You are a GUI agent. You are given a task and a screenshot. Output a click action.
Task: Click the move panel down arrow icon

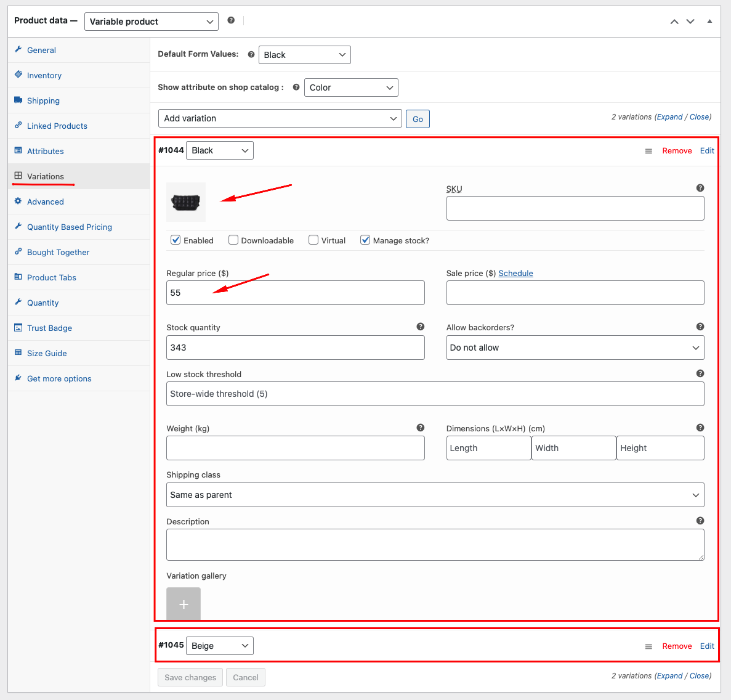coord(690,22)
